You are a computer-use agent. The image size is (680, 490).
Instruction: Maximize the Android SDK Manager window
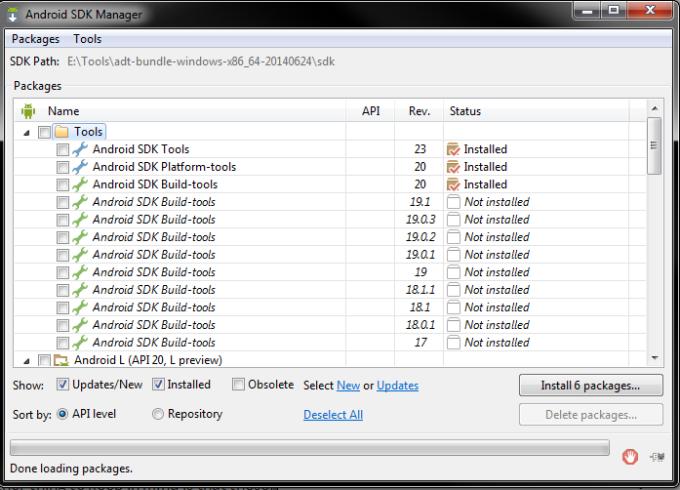point(613,11)
